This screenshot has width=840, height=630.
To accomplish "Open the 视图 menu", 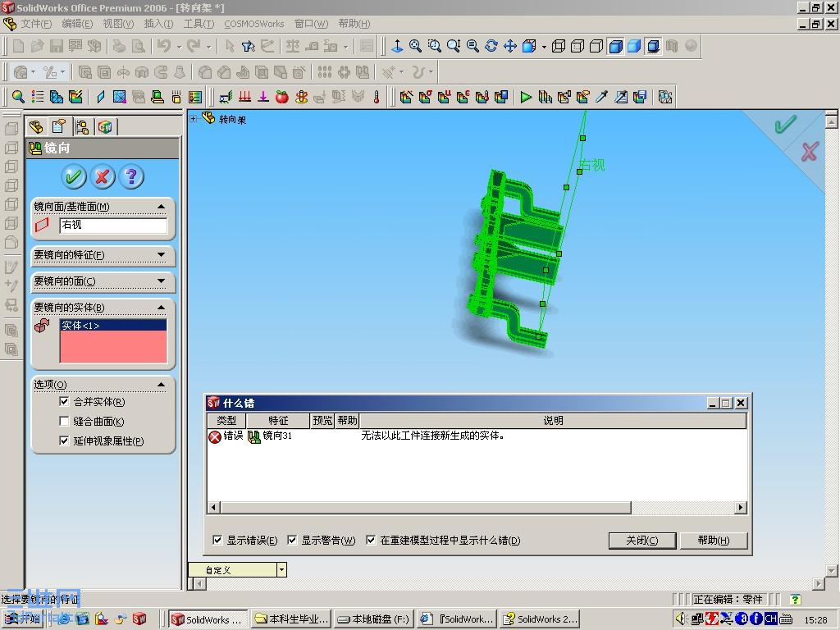I will pos(118,24).
